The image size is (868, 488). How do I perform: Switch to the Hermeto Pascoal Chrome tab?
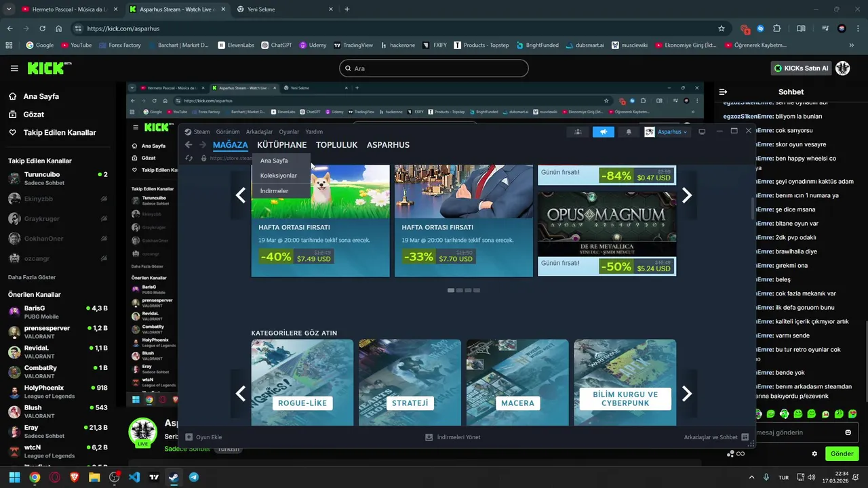pyautogui.click(x=69, y=9)
